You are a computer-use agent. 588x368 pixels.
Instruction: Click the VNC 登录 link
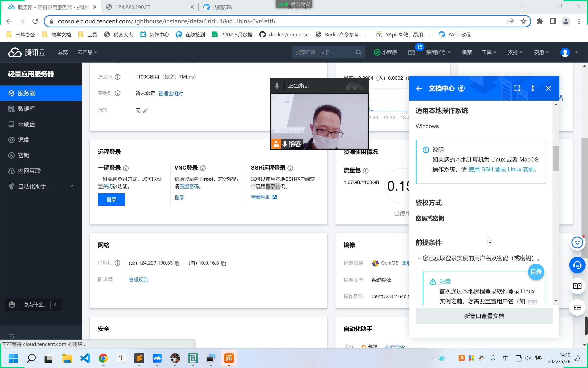[179, 198]
